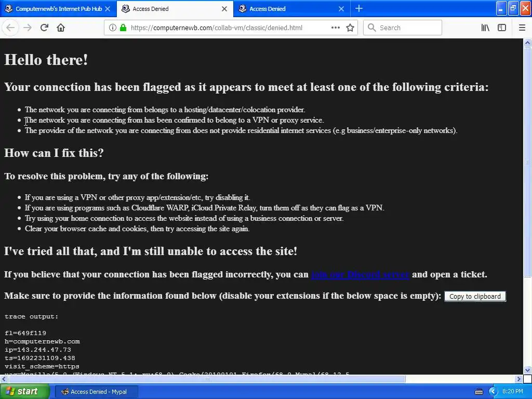Image resolution: width=532 pixels, height=399 pixels.
Task: Open the hamburger application menu
Action: [x=522, y=28]
